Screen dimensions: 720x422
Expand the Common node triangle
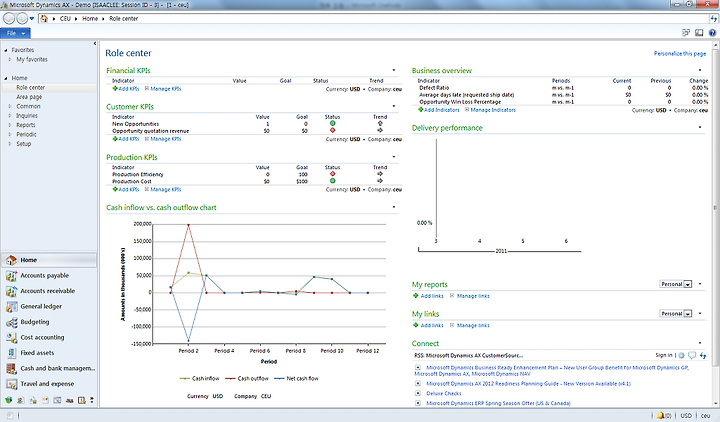(10, 106)
